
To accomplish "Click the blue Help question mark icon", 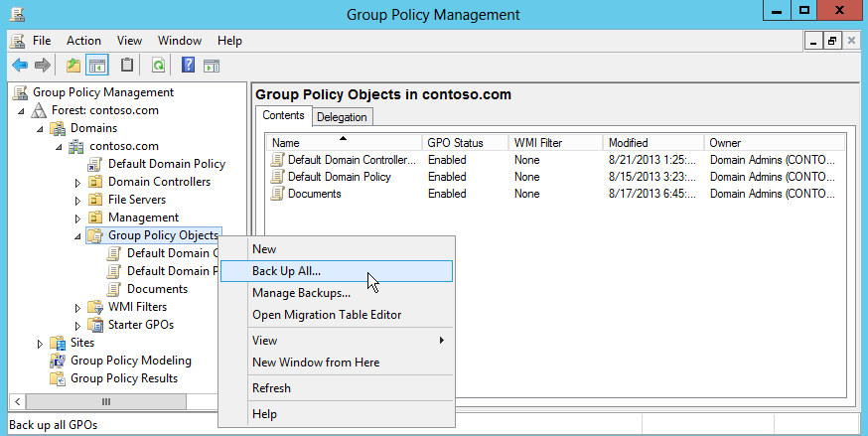I will click(189, 66).
